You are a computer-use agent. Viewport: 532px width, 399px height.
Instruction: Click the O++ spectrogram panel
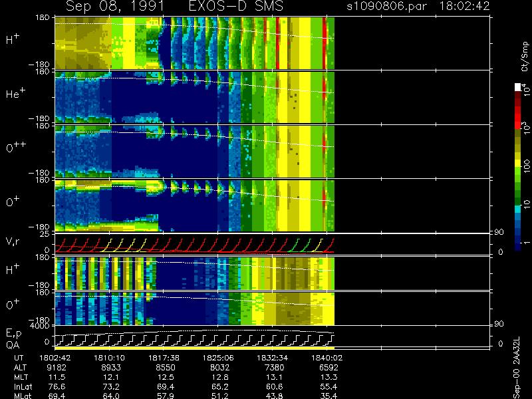195,152
